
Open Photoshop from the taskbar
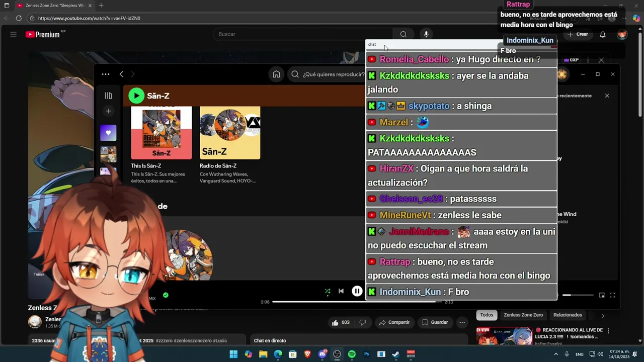366,354
